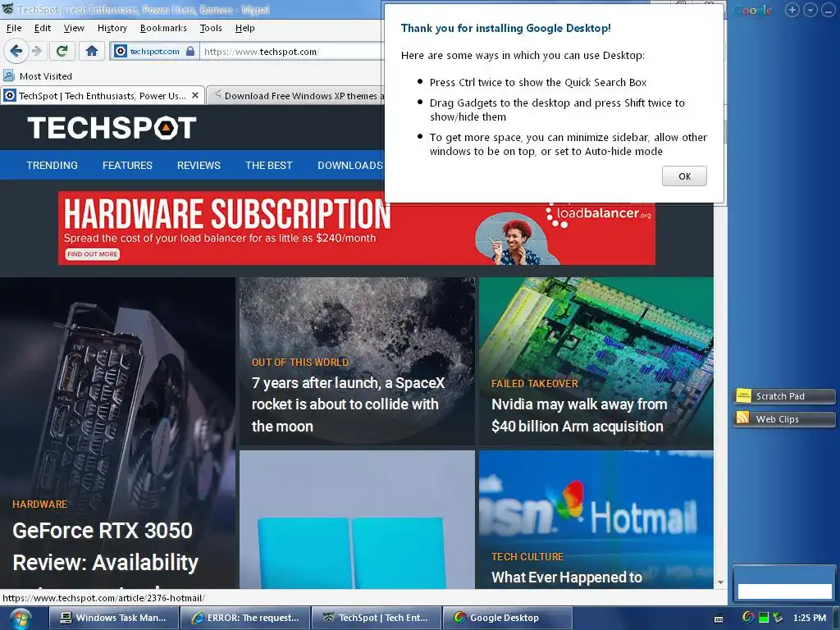Open the Tools menu
Screen dimensions: 840x630
211,28
